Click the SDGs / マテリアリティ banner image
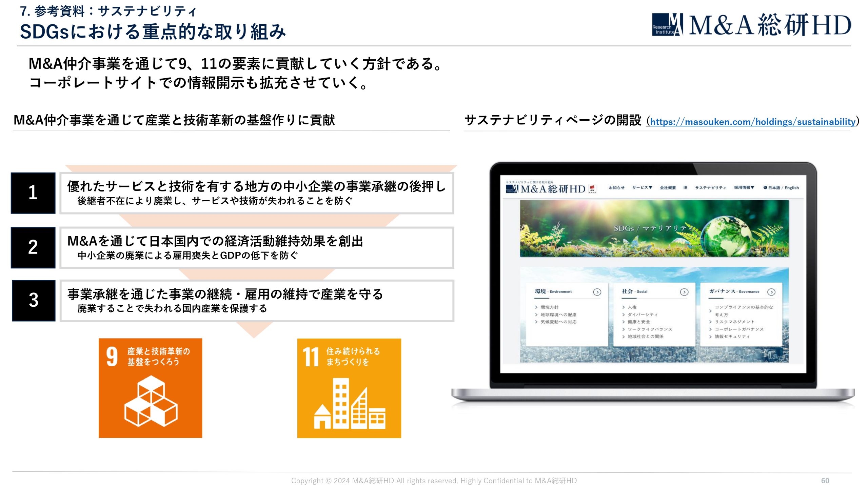Image resolution: width=868 pixels, height=488 pixels. (x=654, y=228)
